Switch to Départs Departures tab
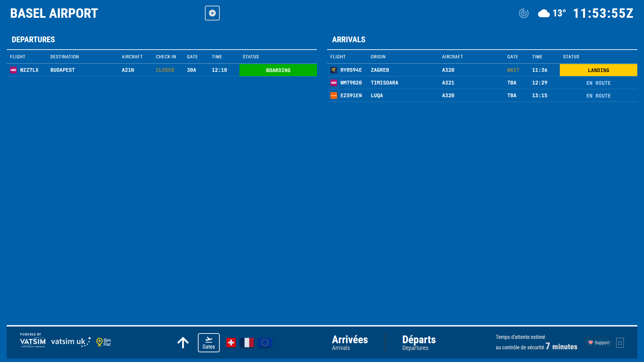This screenshot has height=362, width=644. point(419,343)
